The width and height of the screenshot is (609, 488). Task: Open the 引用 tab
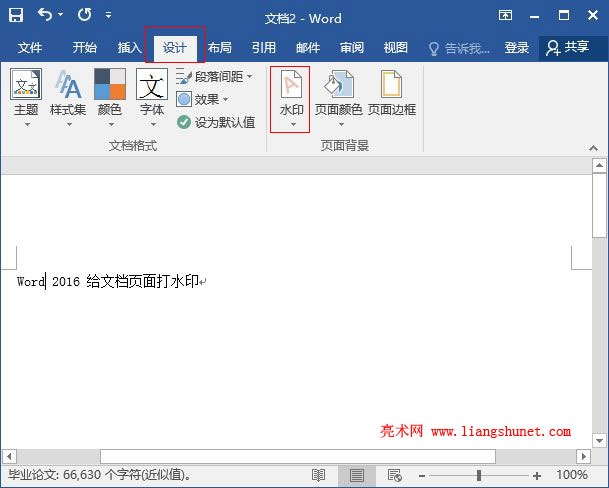coord(264,48)
